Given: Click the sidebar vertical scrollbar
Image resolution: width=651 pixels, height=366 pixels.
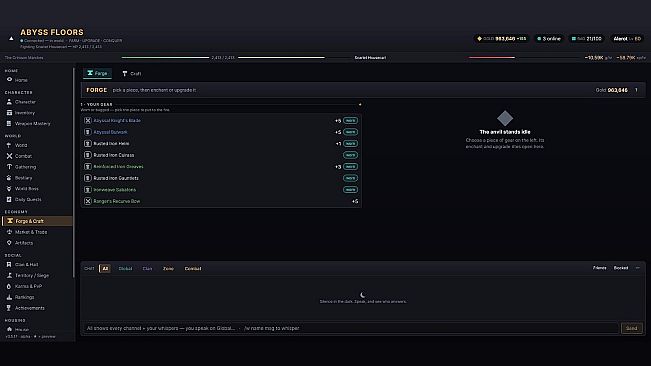Looking at the screenshot, I should pos(74,172).
